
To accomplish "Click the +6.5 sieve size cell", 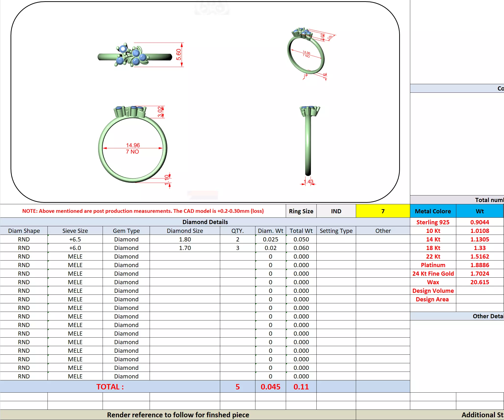I will click(x=75, y=239).
